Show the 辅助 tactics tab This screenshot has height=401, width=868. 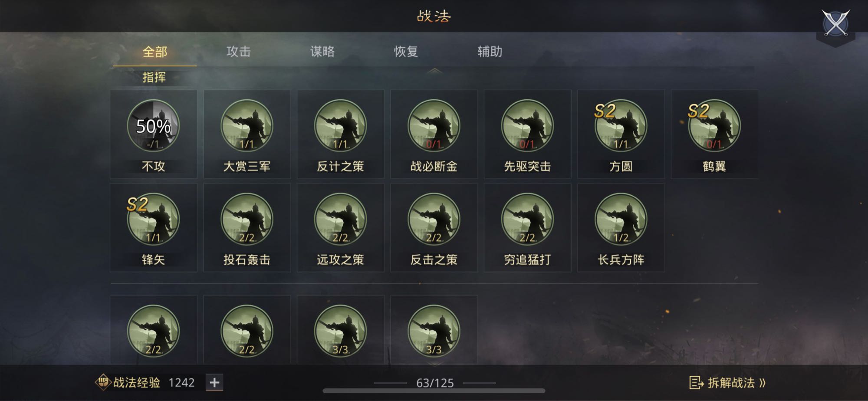490,52
